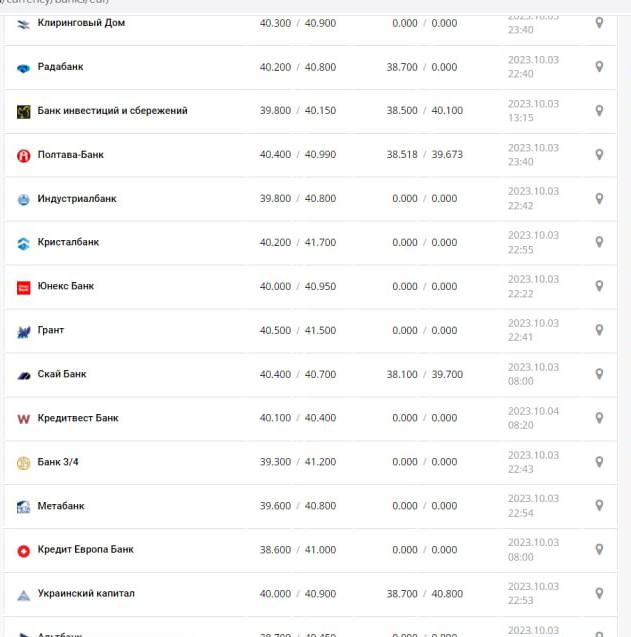Select the Метабанк bank name
The image size is (631, 637).
pyautogui.click(x=61, y=506)
